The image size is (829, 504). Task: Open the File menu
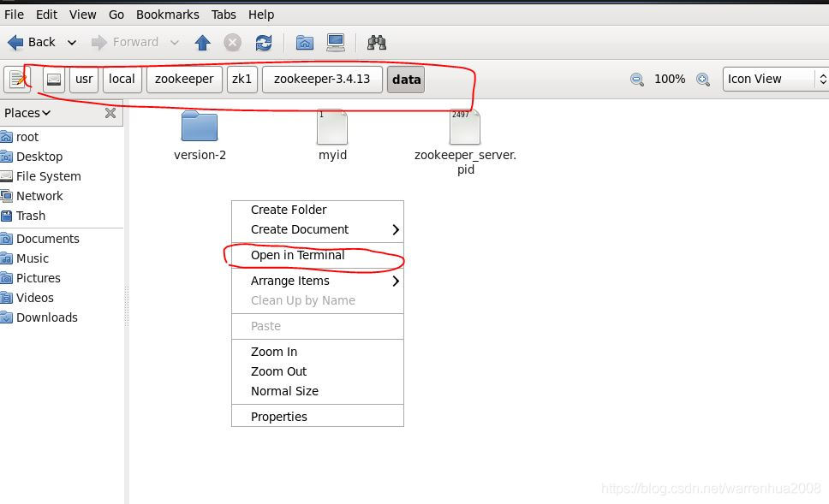pos(14,15)
